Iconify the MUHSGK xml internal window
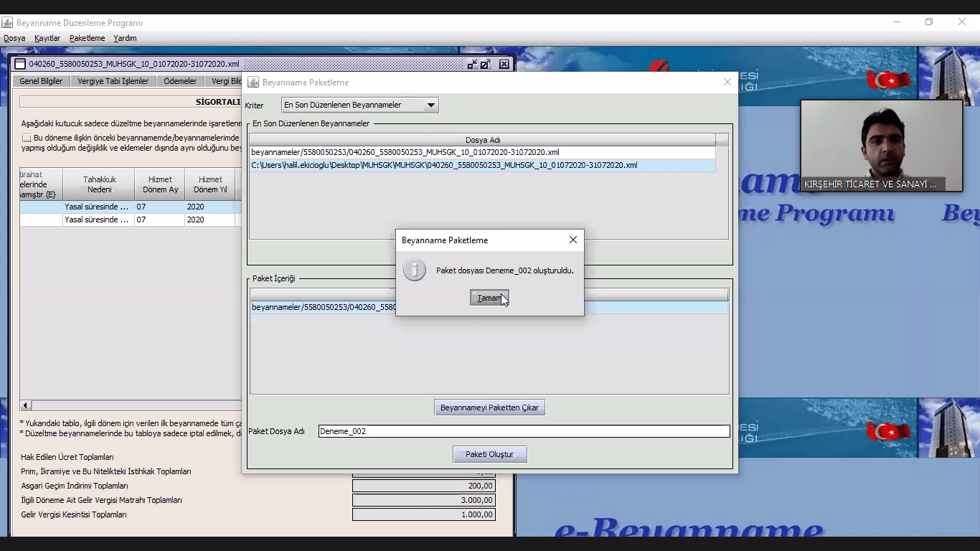The width and height of the screenshot is (980, 551). [472, 64]
